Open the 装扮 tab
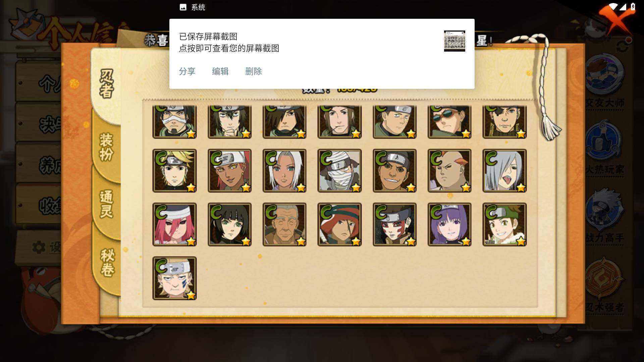This screenshot has height=362, width=644. point(107,147)
